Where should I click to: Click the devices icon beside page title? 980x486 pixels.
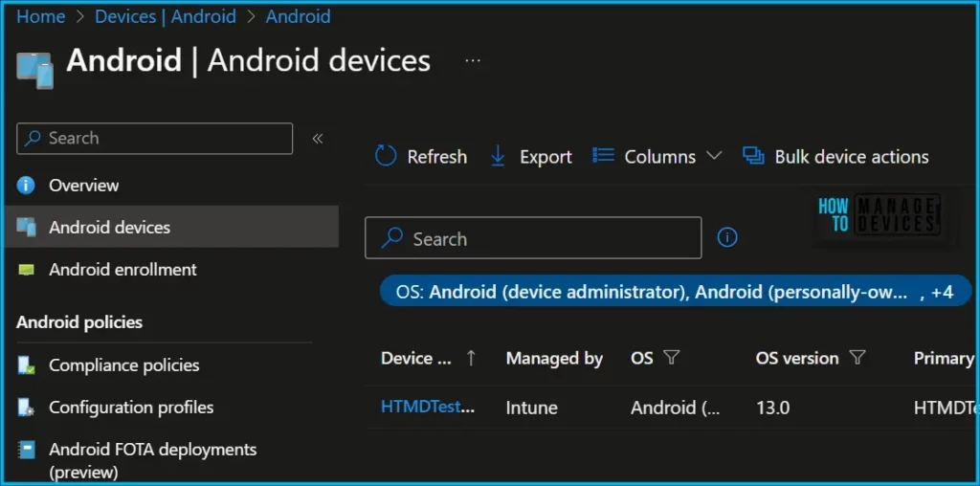click(35, 71)
